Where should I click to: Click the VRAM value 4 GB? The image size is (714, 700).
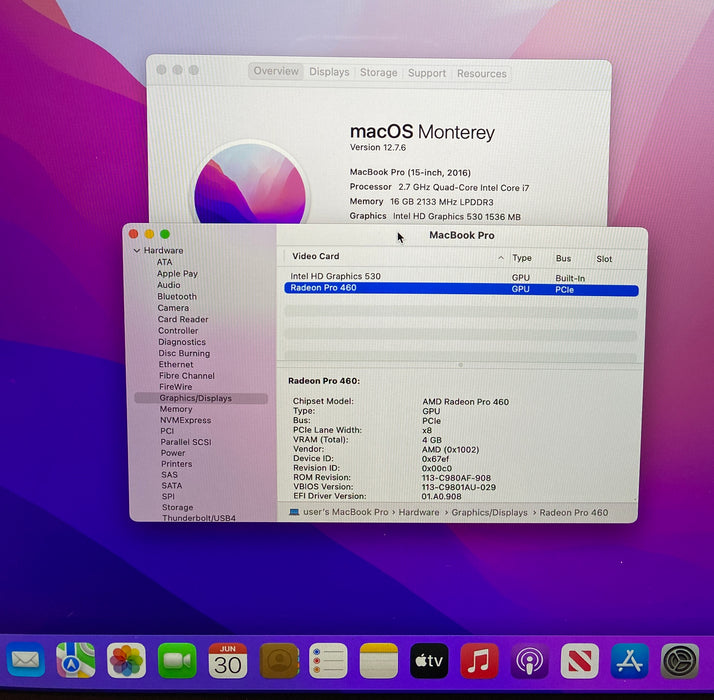click(432, 440)
